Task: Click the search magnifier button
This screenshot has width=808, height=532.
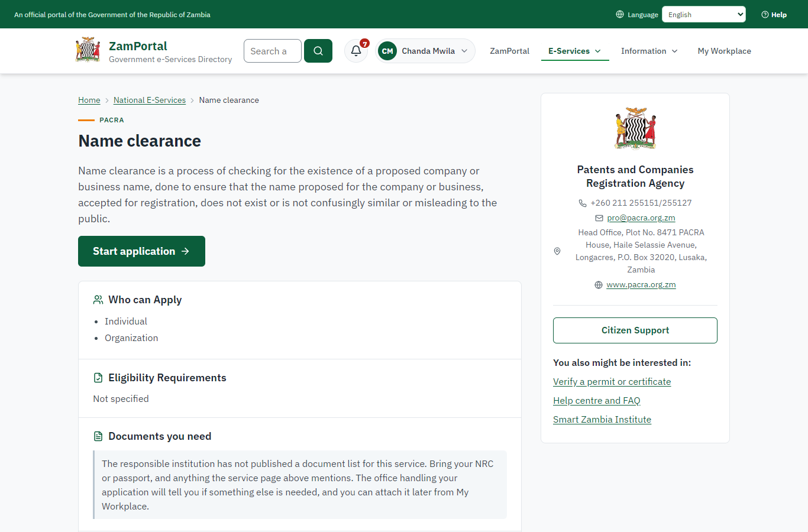Action: tap(318, 51)
